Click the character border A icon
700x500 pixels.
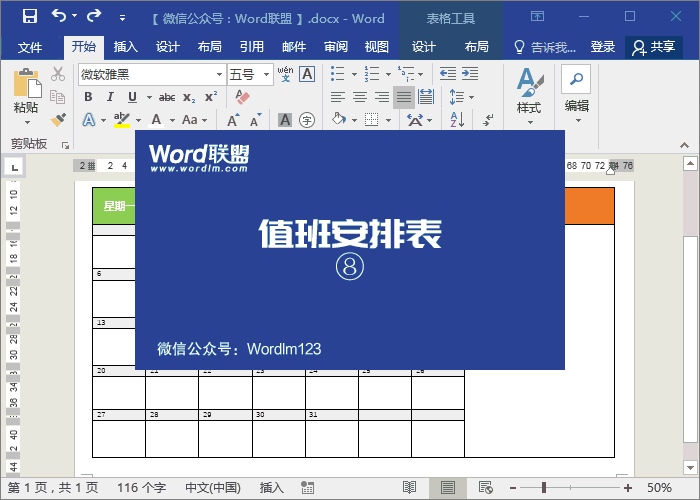(x=307, y=74)
